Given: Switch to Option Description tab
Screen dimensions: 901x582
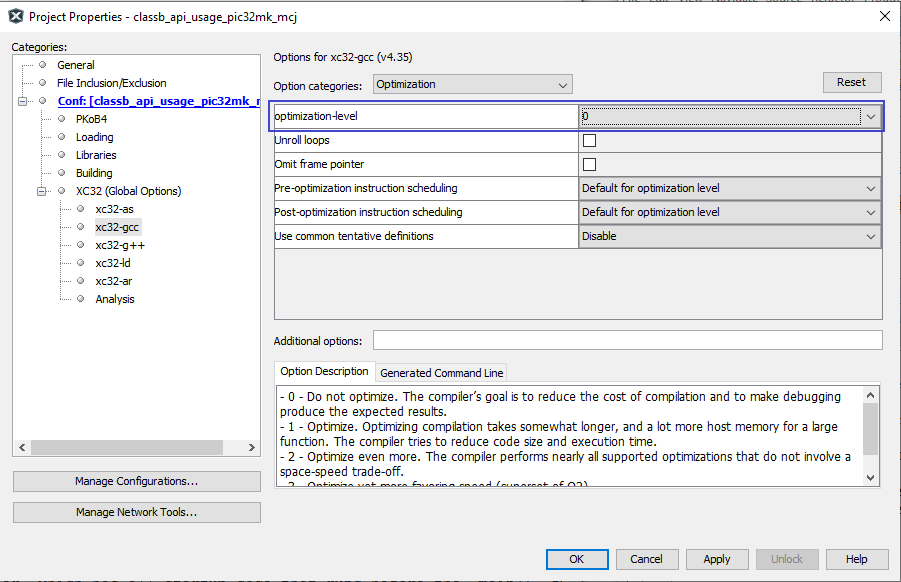Looking at the screenshot, I should tap(324, 372).
